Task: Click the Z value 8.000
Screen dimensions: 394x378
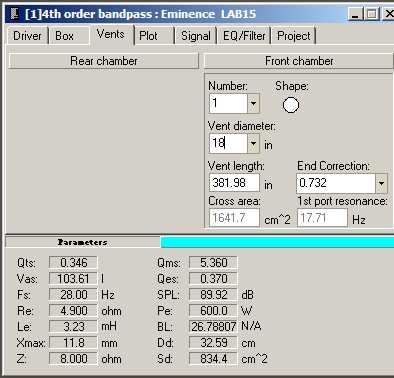Action: [x=73, y=359]
